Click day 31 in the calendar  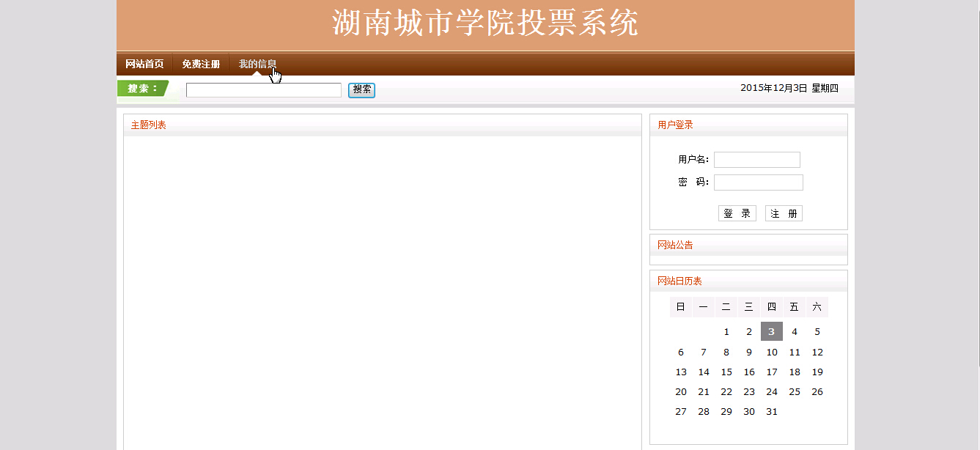click(x=772, y=412)
